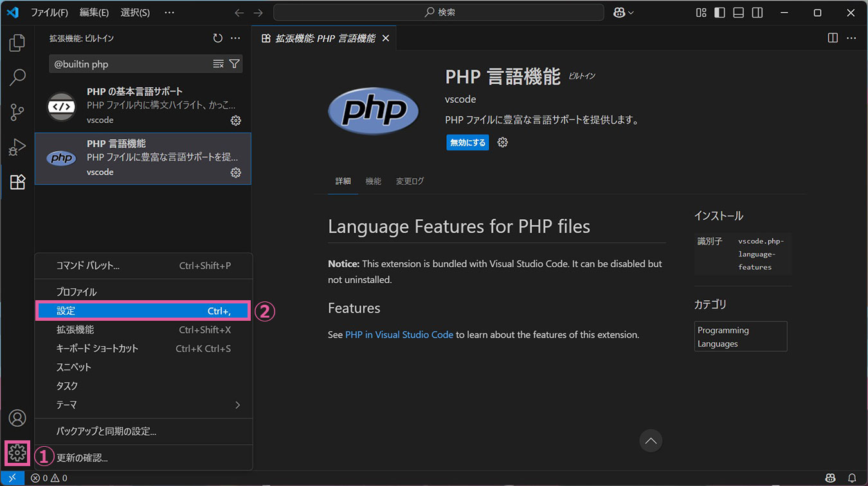This screenshot has width=868, height=486.
Task: Open the Search view in activity bar
Action: pyautogui.click(x=17, y=78)
